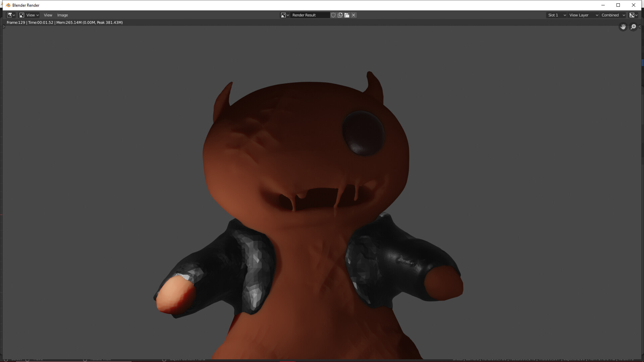Toggle fake user shield icon
Screen dimensions: 644x362
coord(333,15)
